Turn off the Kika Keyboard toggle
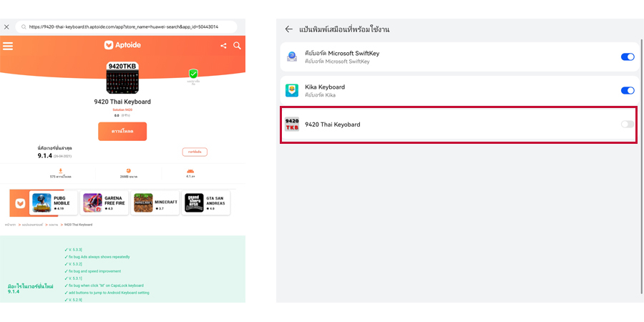Screen dimensions: 644x322 [627, 90]
